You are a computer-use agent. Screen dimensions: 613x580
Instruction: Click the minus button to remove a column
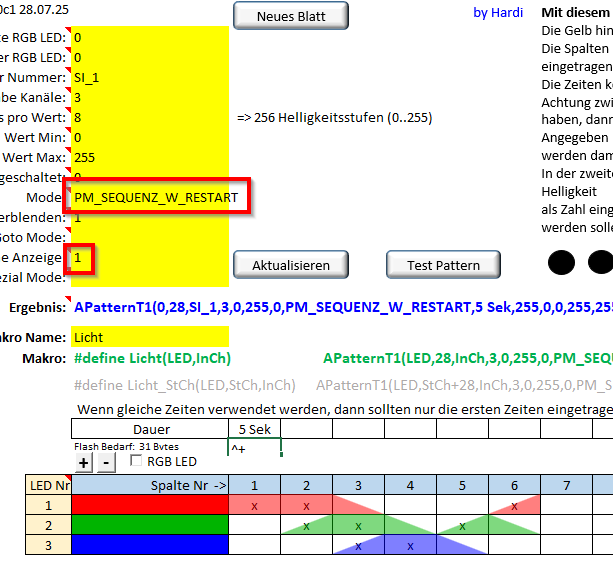point(107,462)
